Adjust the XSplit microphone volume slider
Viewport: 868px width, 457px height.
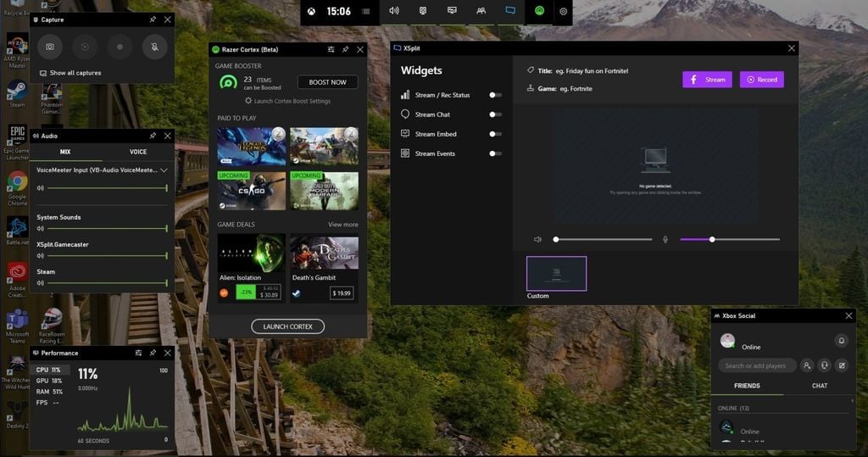pyautogui.click(x=730, y=239)
